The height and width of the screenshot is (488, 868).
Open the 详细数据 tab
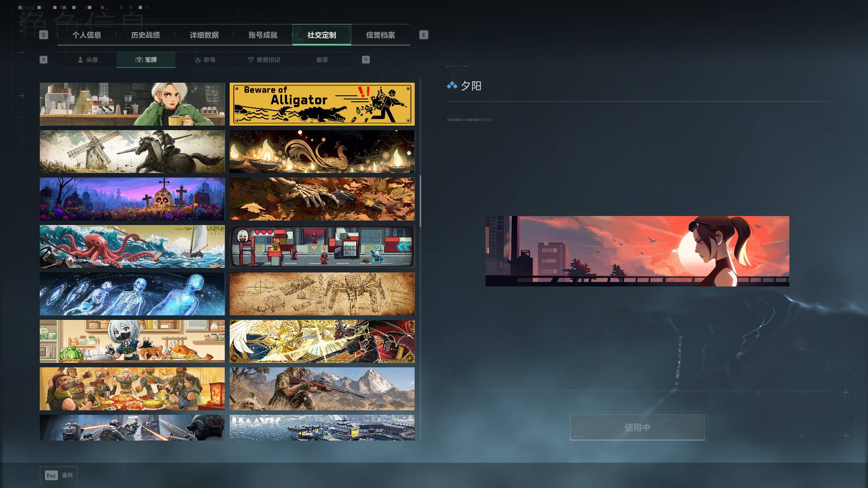[204, 35]
